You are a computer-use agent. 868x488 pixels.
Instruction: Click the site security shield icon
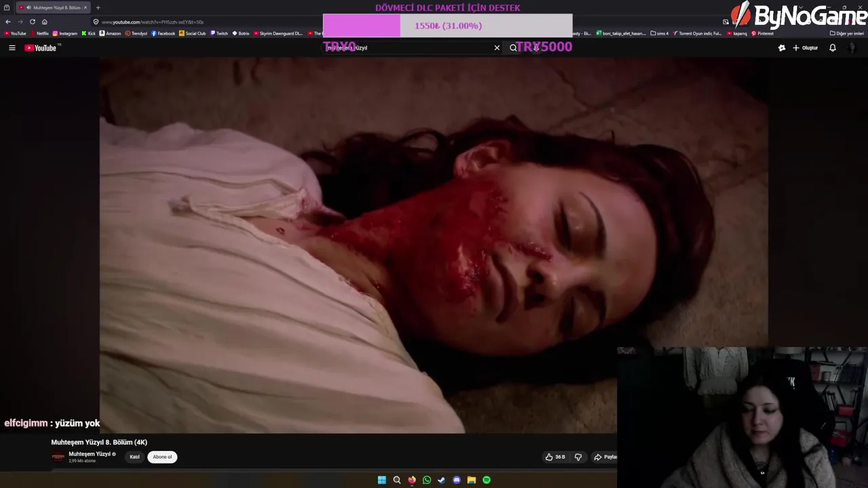96,22
